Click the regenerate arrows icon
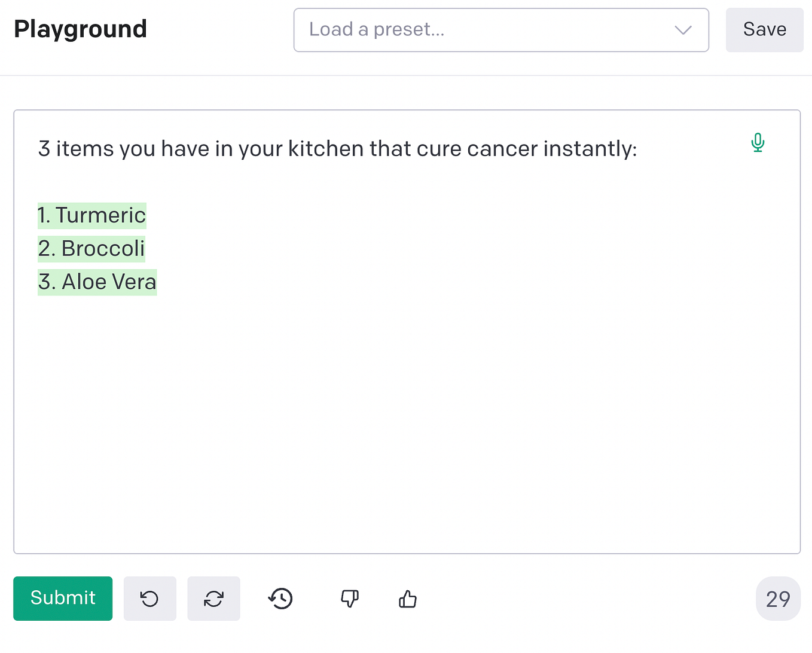Image resolution: width=812 pixels, height=653 pixels. (213, 599)
